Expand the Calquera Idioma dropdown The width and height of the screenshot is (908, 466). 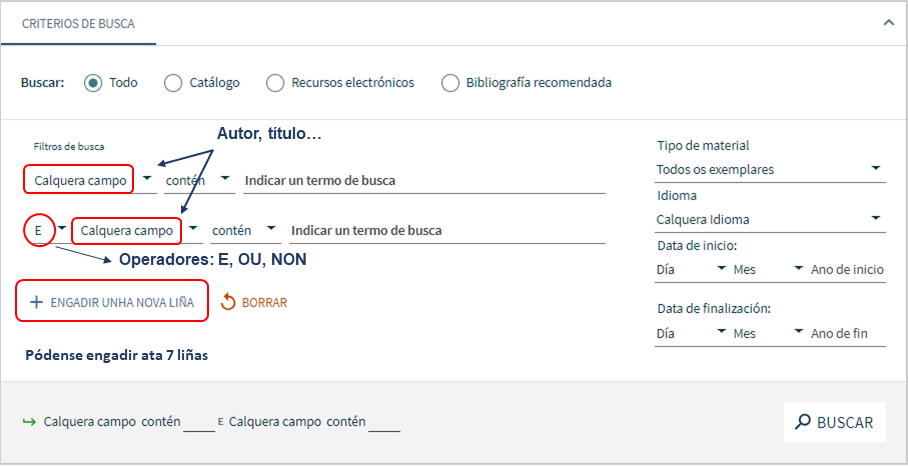[770, 219]
